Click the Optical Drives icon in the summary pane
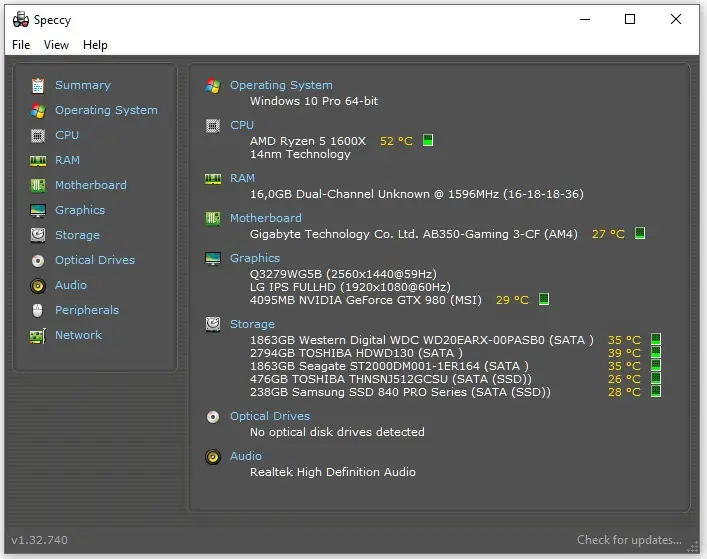707x559 pixels. click(213, 417)
